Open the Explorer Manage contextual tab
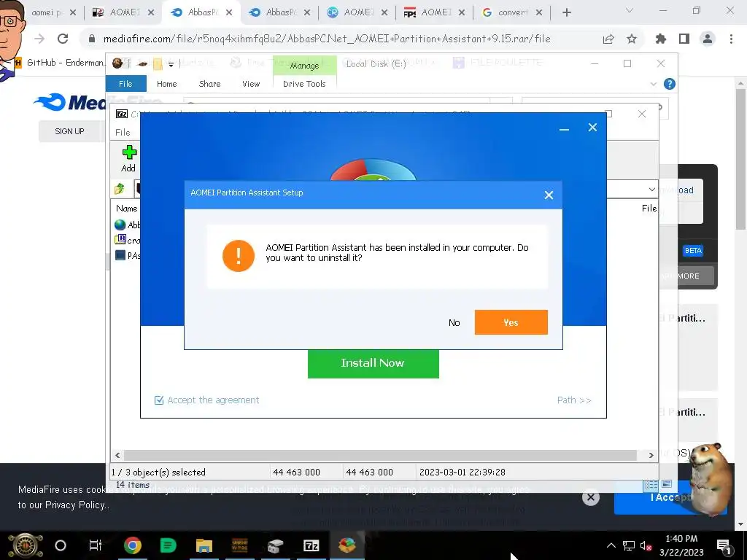This screenshot has height=560, width=747. click(x=304, y=65)
